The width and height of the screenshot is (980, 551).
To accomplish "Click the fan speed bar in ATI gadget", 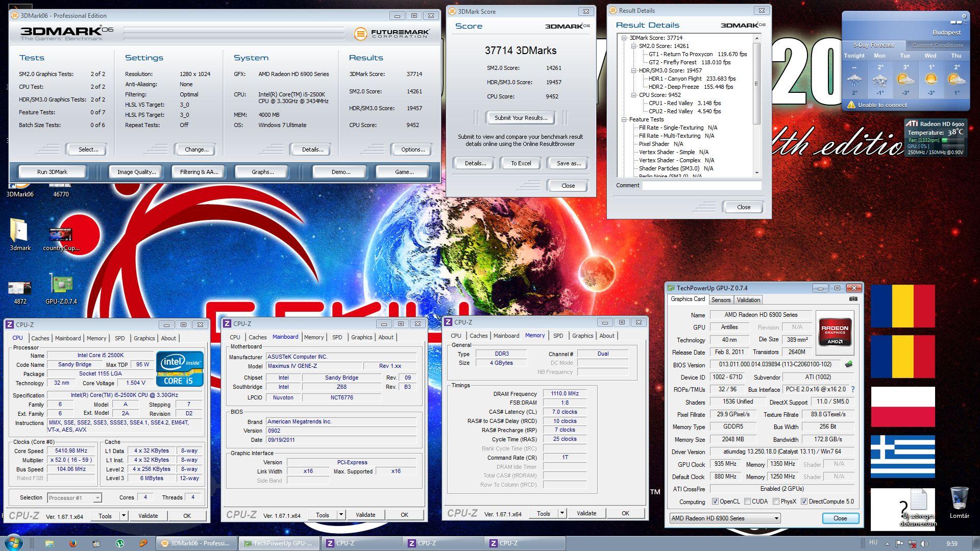I will (952, 140).
